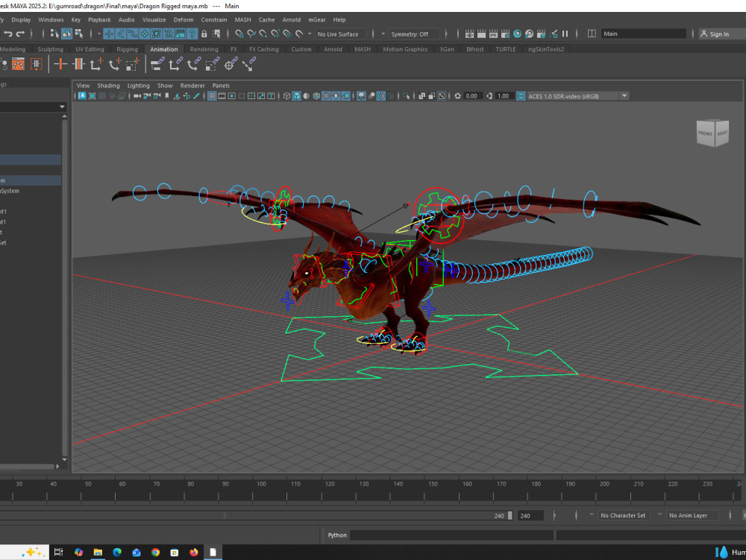Open the viewport Lighting menu
Screen dimensions: 746x560
coord(139,86)
